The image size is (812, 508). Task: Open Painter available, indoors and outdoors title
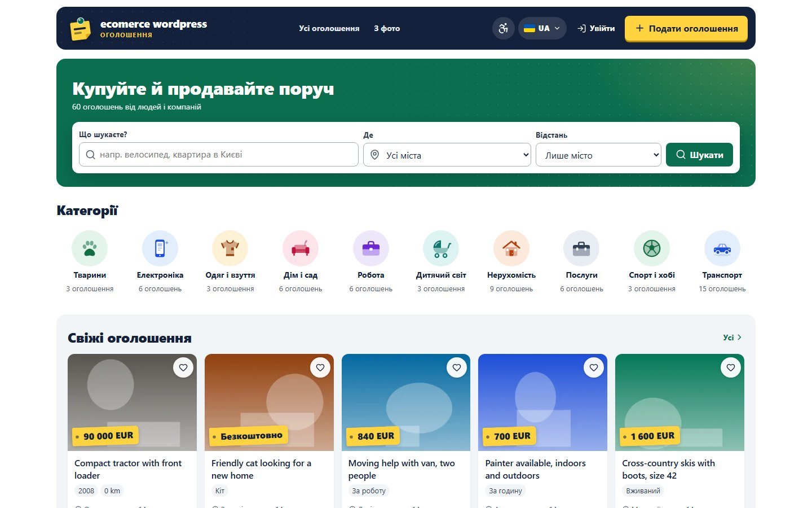[x=536, y=469]
